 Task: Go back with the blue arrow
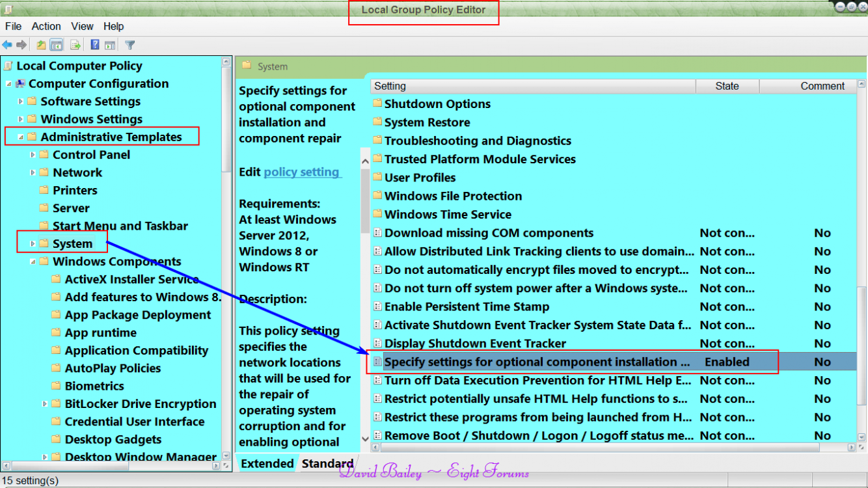[x=7, y=45]
